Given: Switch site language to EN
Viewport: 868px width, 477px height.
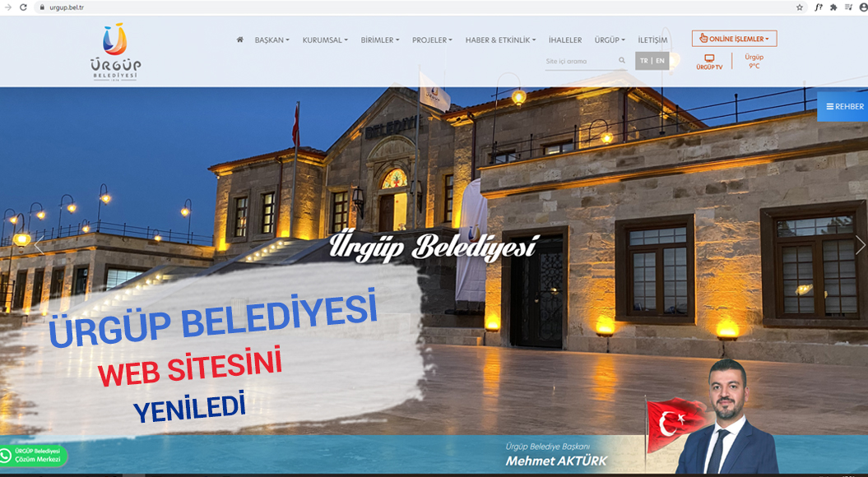Looking at the screenshot, I should [x=660, y=61].
